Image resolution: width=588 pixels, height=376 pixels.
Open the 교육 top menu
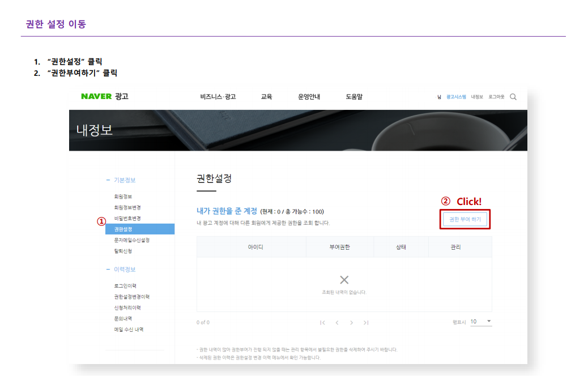266,97
